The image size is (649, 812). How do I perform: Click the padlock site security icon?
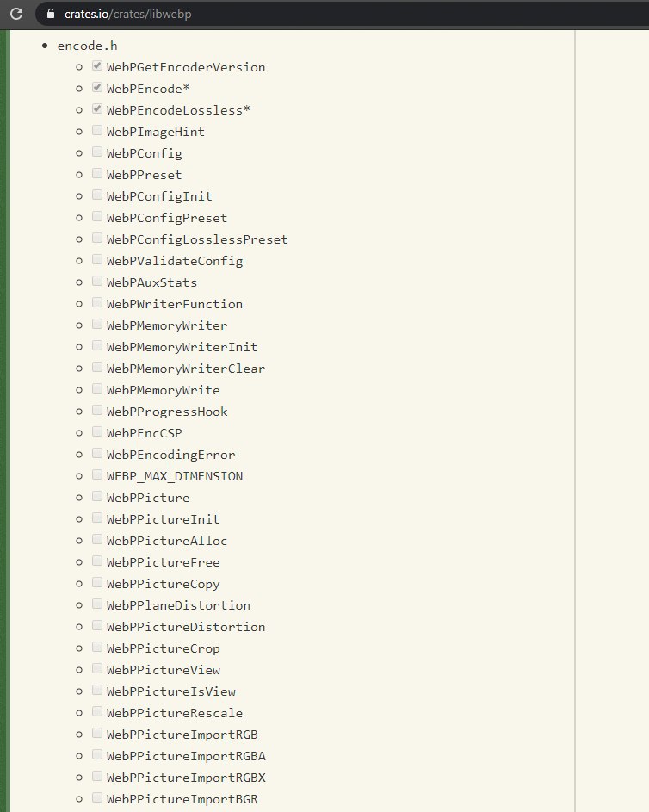click(51, 14)
